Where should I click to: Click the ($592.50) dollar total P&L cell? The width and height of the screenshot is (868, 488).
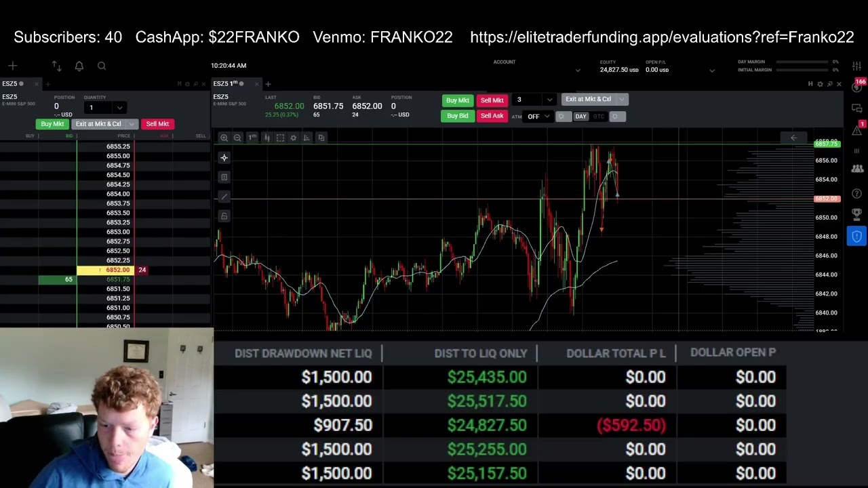pos(631,426)
